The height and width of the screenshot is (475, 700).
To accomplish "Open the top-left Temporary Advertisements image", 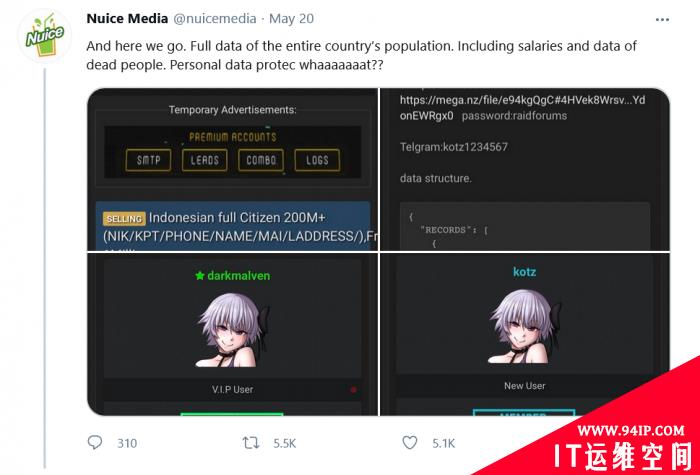I will point(232,170).
